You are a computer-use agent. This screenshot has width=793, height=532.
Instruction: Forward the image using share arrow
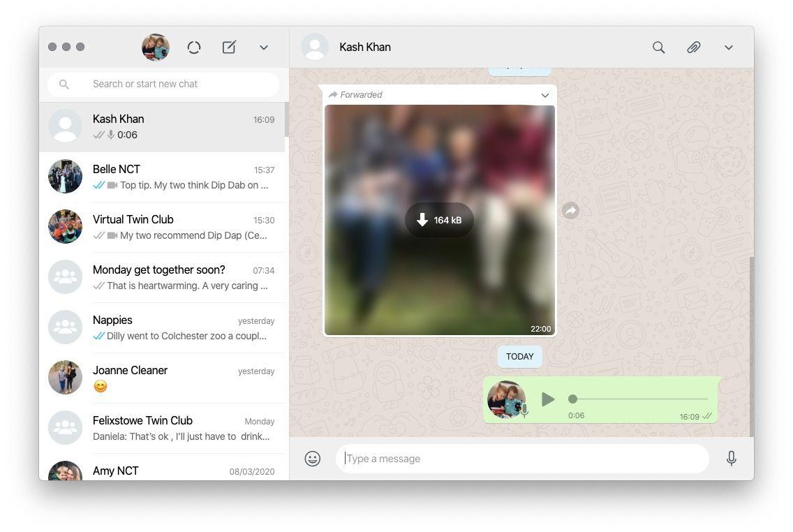(570, 210)
